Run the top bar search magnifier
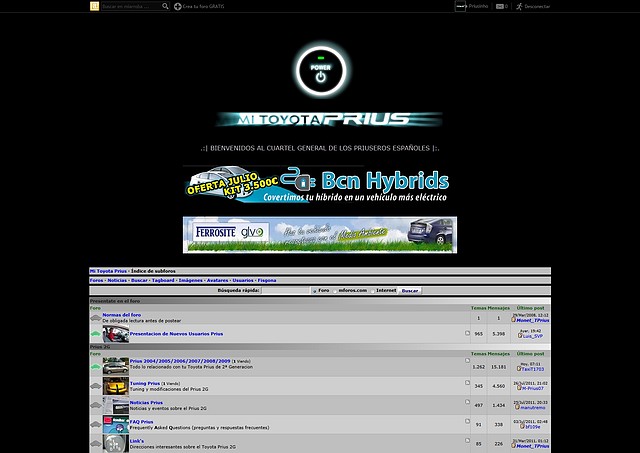The image size is (640, 453). [x=165, y=6]
